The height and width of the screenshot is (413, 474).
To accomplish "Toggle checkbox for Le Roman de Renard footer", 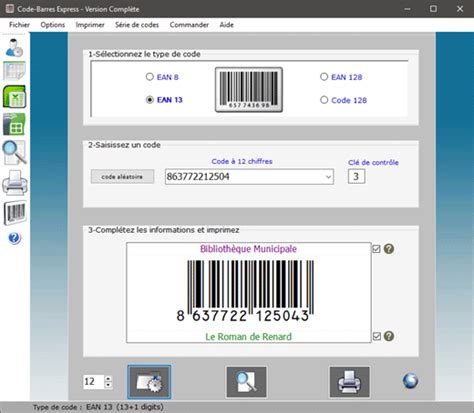I will click(x=377, y=336).
